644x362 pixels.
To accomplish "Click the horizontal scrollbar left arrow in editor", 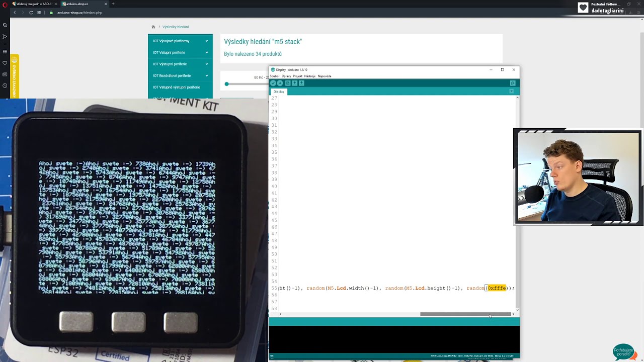I will (x=280, y=314).
